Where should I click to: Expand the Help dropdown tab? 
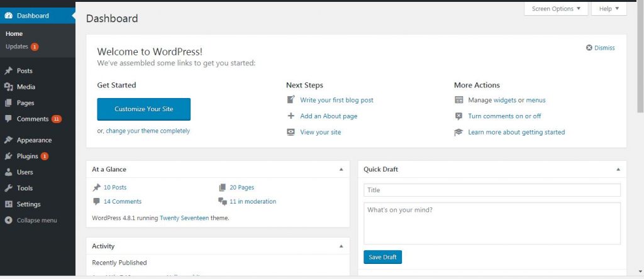609,9
